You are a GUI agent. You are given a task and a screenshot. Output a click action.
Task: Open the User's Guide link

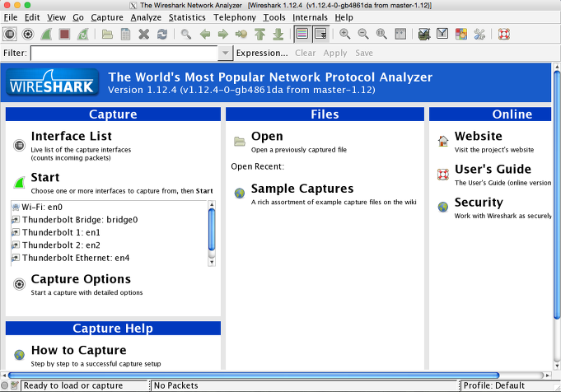[493, 169]
